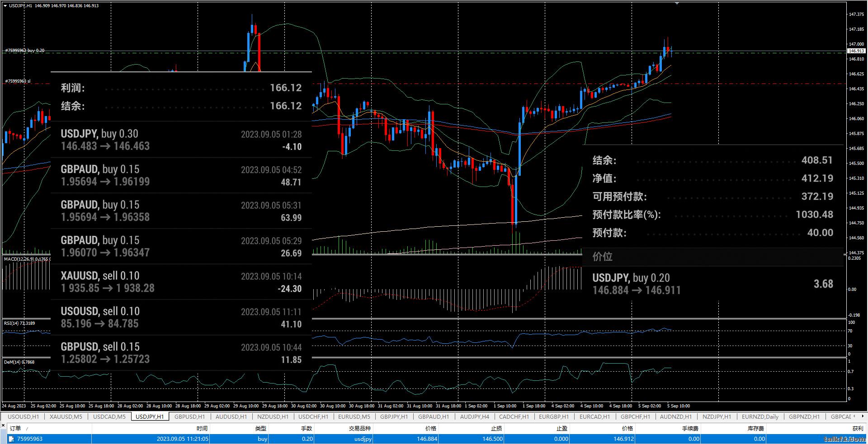This screenshot has height=444, width=868.
Task: Click the chart shift marker triangle
Action: click(x=677, y=3)
